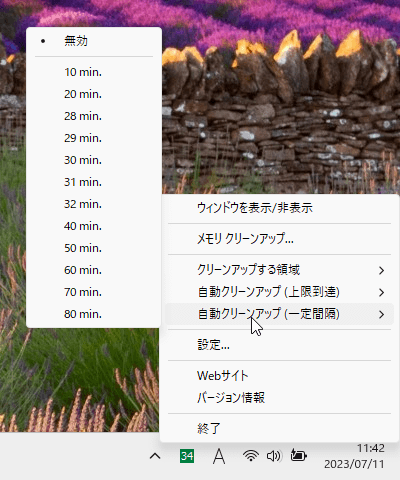This screenshot has width=400, height=480.
Task: Click the speaker volume tray icon
Action: tap(274, 456)
